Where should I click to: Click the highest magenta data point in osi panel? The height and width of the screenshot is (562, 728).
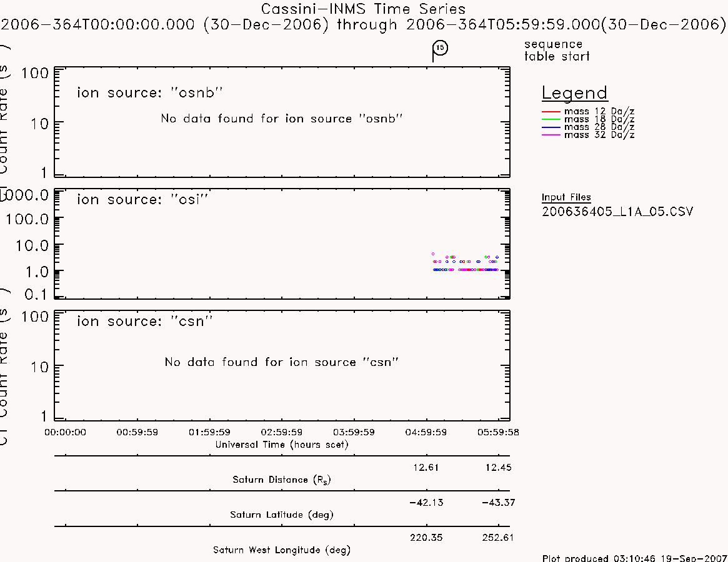click(433, 254)
